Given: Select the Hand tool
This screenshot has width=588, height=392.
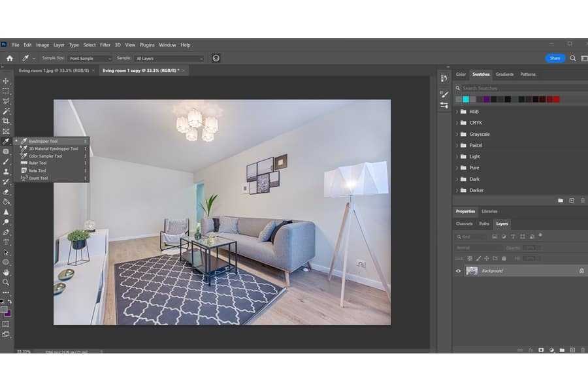Looking at the screenshot, I should click(x=6, y=272).
